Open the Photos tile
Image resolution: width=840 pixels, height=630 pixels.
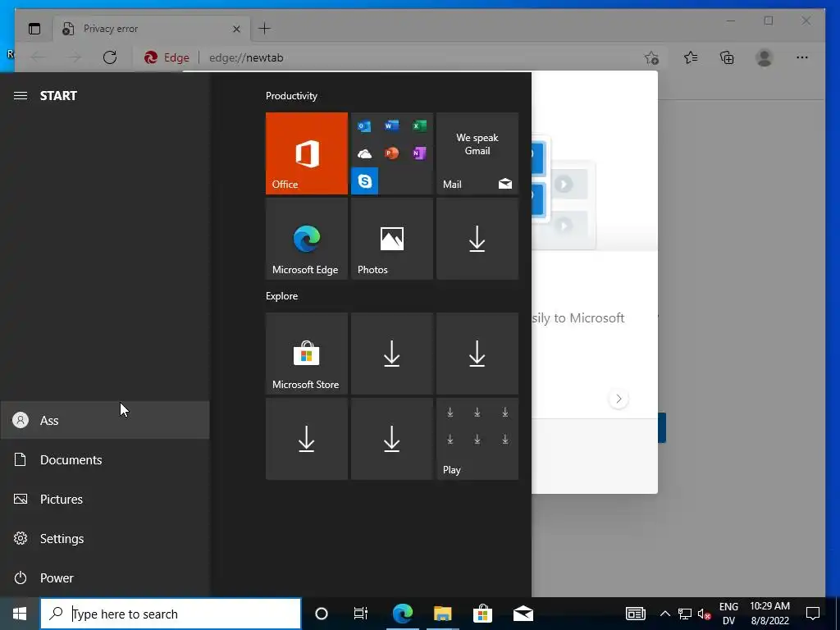point(391,239)
